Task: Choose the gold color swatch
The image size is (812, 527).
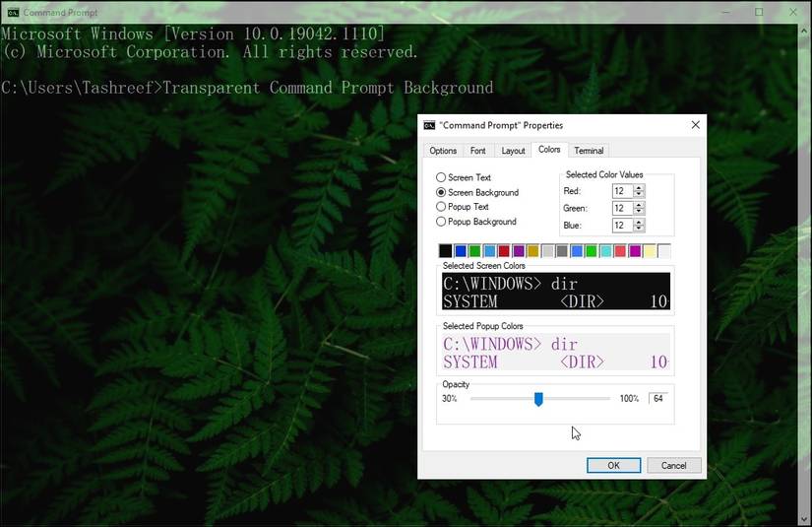Action: [x=532, y=251]
